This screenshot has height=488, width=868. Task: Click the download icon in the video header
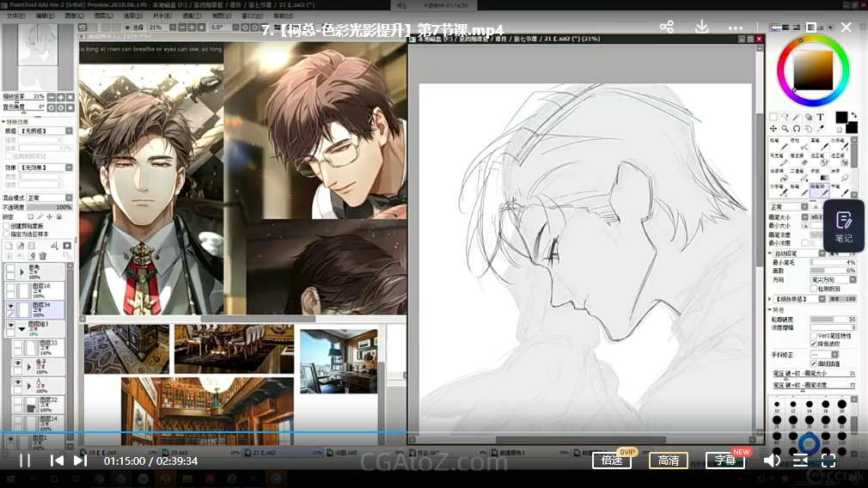point(701,27)
